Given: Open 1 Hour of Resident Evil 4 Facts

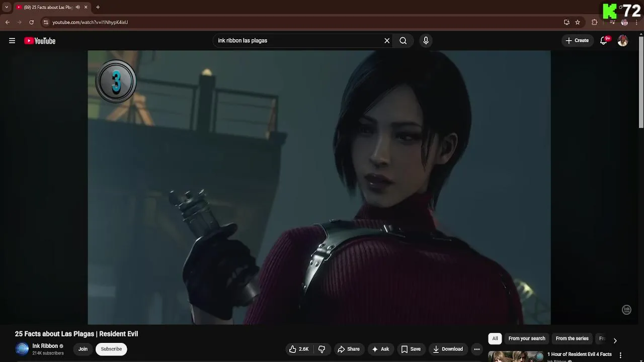Looking at the screenshot, I should 580,354.
